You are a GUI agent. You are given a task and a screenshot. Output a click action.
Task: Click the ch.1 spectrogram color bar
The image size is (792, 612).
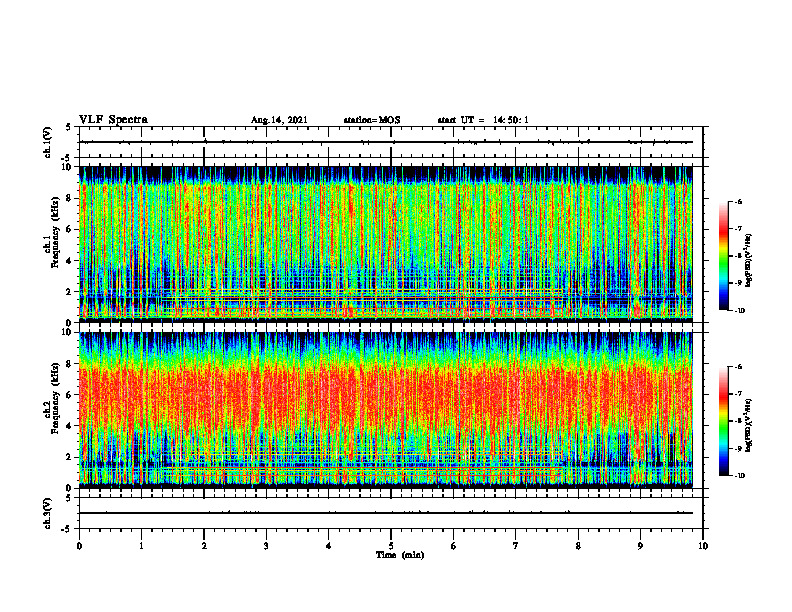(723, 256)
